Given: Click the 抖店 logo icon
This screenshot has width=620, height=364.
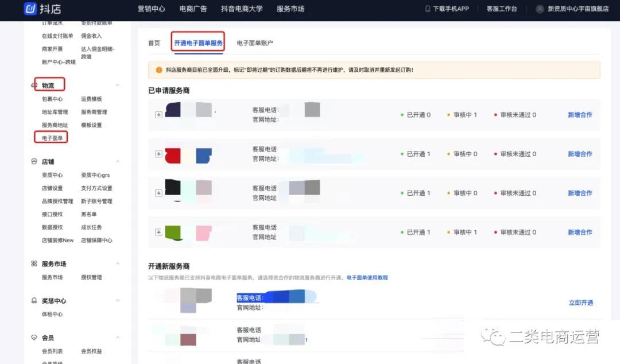Looking at the screenshot, I should pyautogui.click(x=30, y=9).
